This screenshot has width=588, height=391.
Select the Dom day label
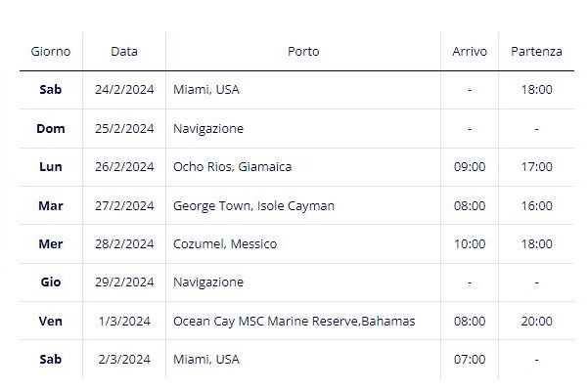(51, 128)
